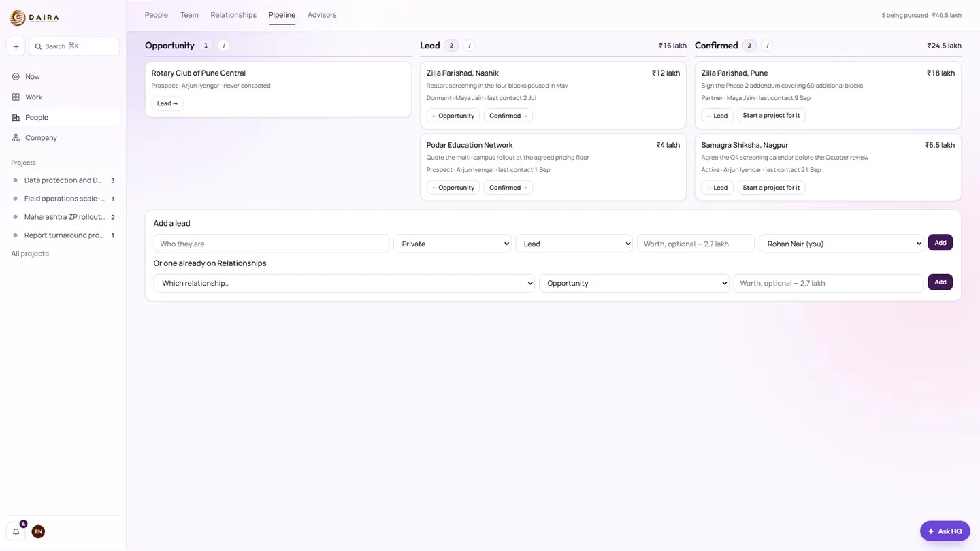Show info for the Lead column

tap(469, 46)
